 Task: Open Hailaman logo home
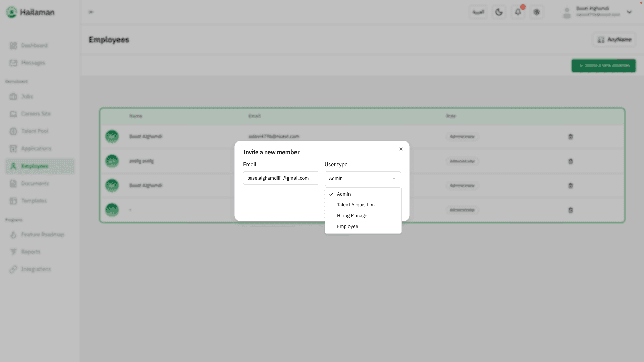30,12
